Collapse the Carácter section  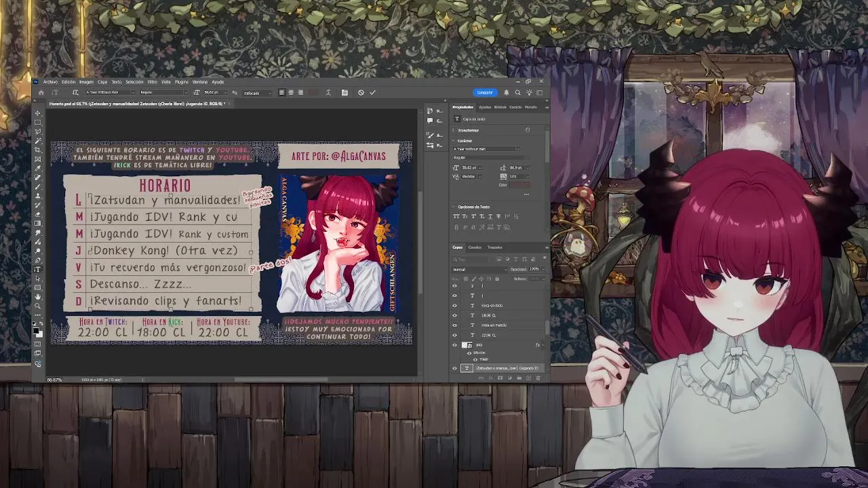pos(454,141)
